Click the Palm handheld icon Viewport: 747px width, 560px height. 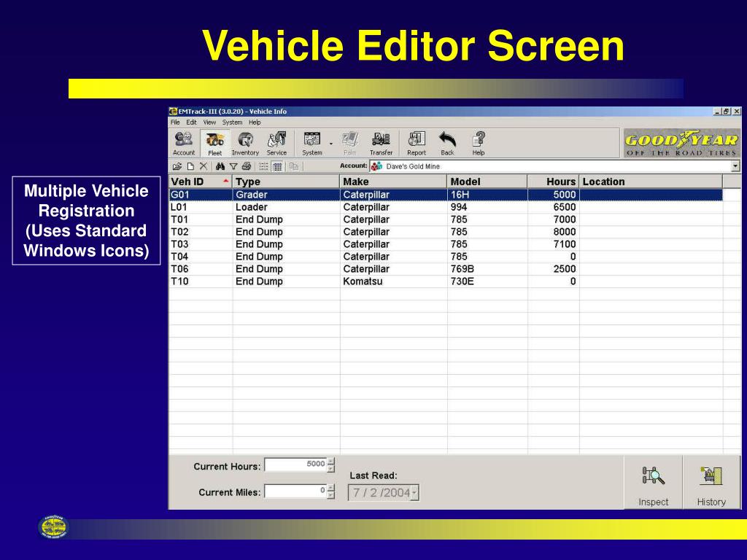[350, 144]
